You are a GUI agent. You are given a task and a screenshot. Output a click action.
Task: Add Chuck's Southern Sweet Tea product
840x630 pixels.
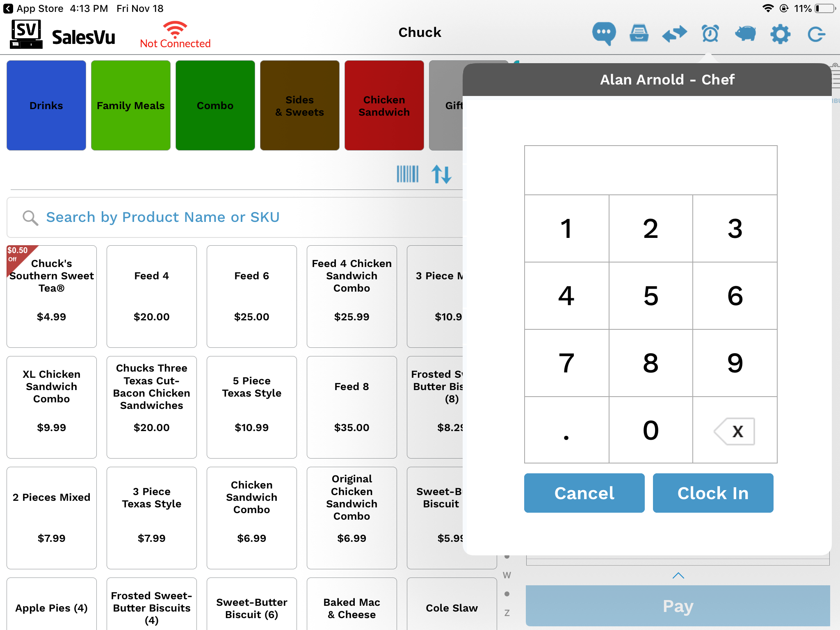(x=52, y=297)
